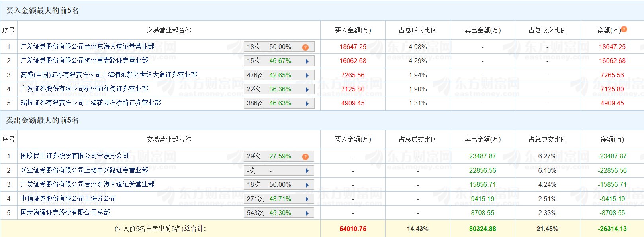
Task: Click blue arrow in 中信证券上海分公司 row
Action: pos(307,199)
